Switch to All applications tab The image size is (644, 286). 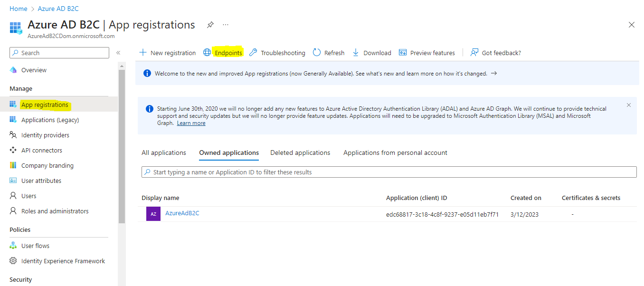[x=164, y=153]
